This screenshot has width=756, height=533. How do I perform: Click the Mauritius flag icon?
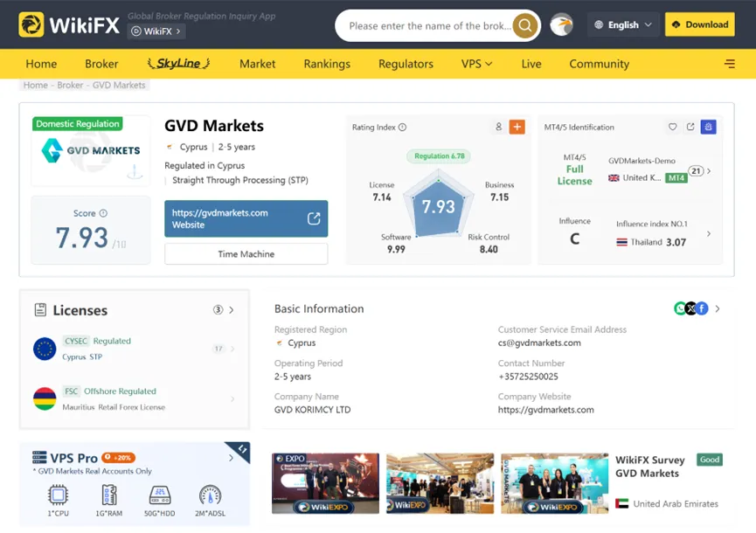[45, 399]
